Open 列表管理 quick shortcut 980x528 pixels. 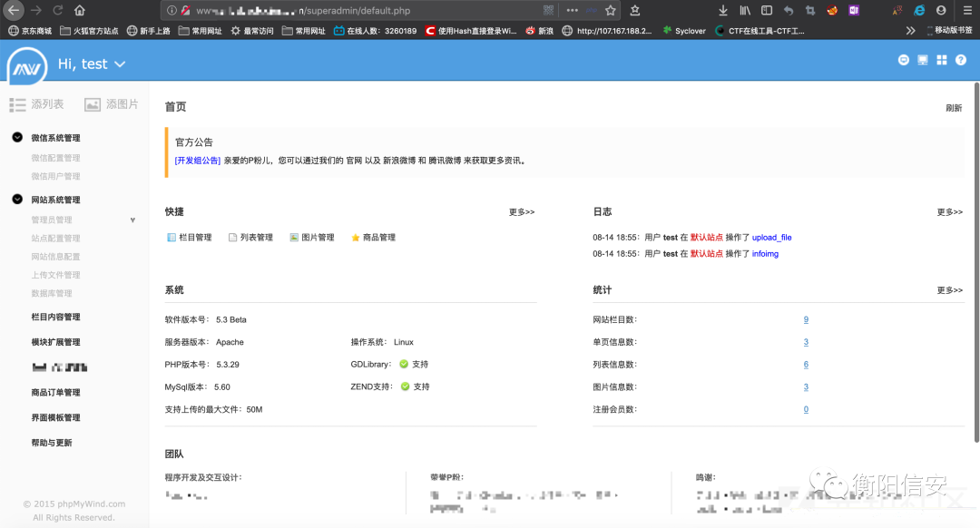coord(250,238)
